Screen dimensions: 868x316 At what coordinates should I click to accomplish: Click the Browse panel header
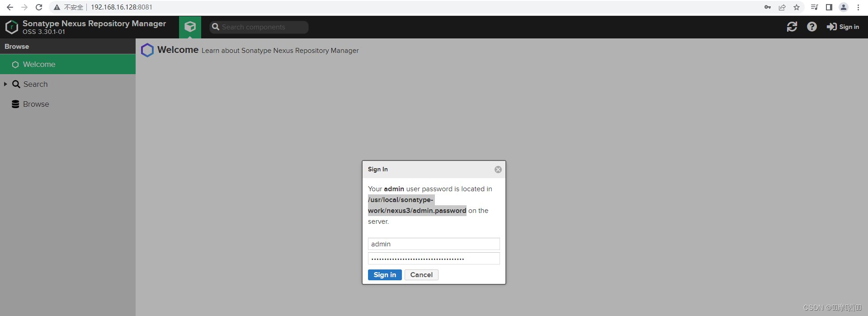(x=68, y=47)
